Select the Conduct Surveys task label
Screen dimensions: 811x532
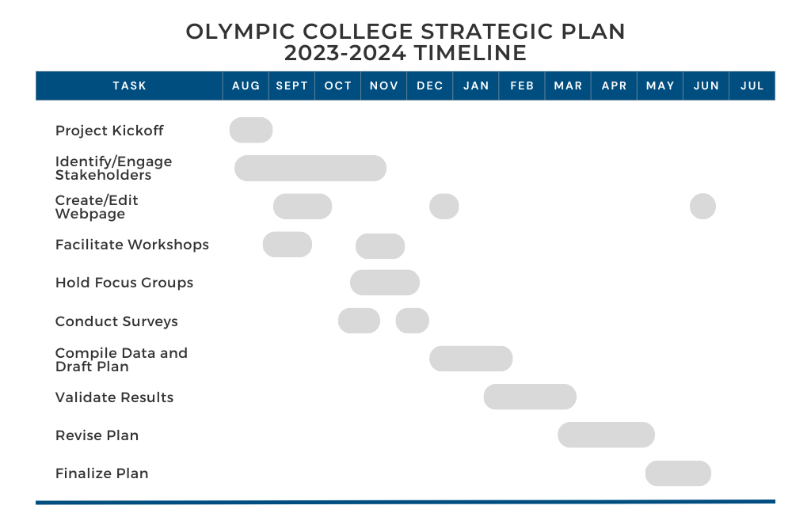(x=116, y=321)
